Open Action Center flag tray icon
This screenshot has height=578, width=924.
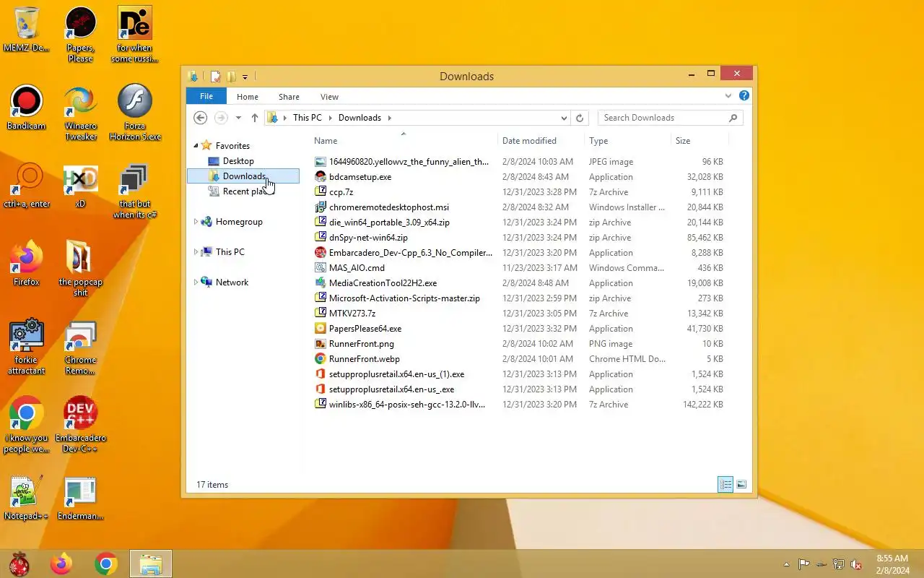(x=803, y=564)
